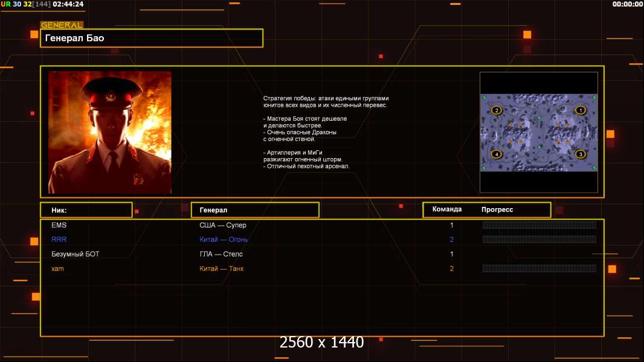Select player name RRR
644x362 pixels.
pyautogui.click(x=59, y=240)
